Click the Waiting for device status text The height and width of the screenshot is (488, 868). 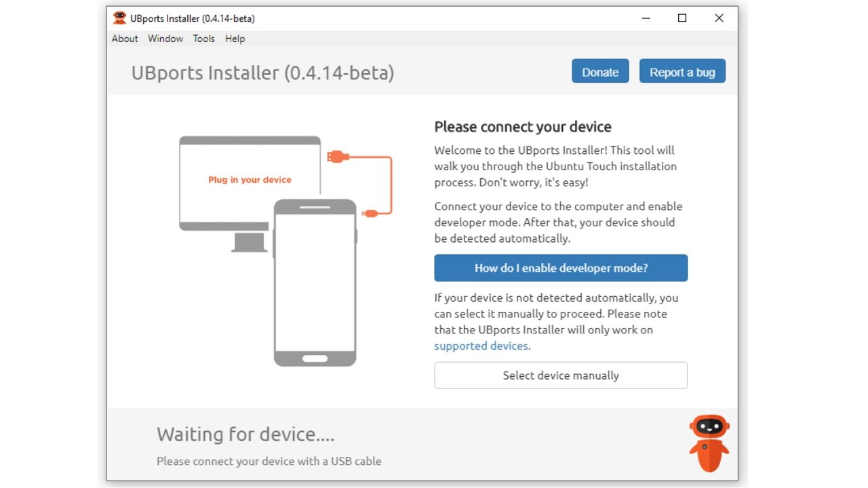click(245, 434)
